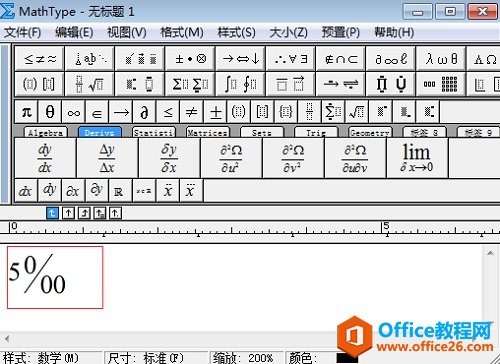
Task: Insert the double-struck R symbol
Action: [121, 191]
